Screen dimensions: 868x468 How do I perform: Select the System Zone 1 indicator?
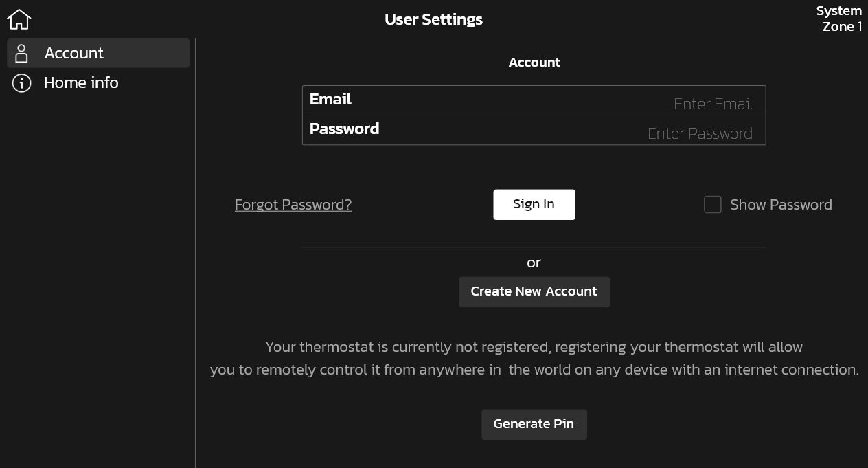(x=839, y=19)
